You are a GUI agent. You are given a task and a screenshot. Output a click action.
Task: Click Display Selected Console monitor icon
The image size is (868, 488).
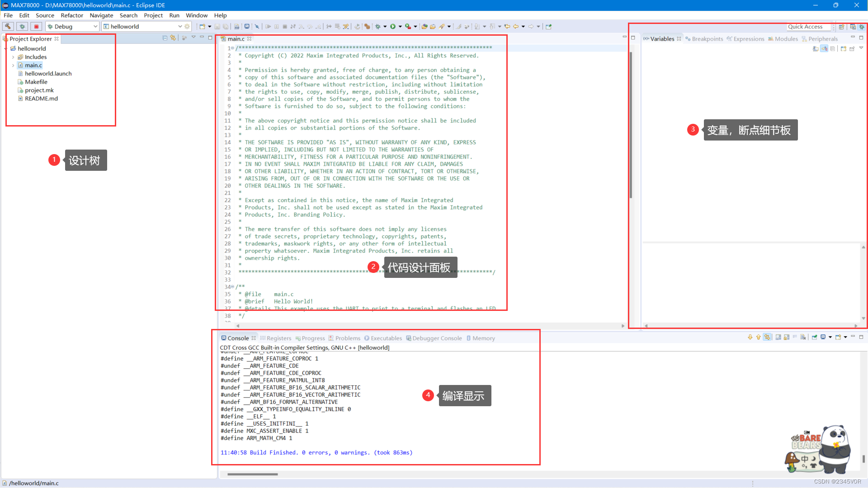click(x=823, y=337)
